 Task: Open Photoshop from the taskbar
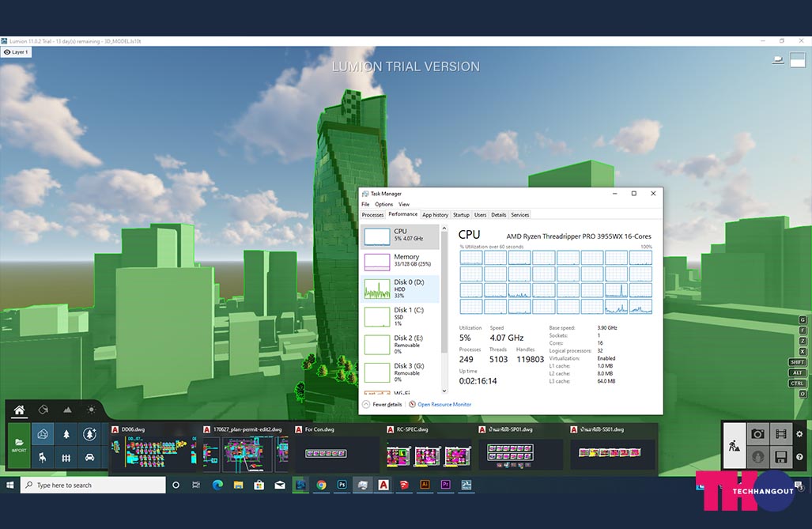[342, 485]
